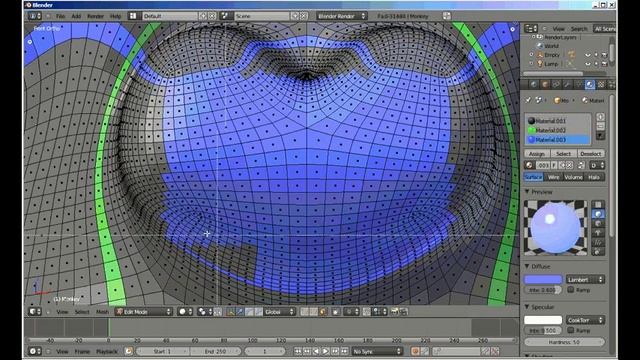Select the sphere preview type

pos(598,214)
